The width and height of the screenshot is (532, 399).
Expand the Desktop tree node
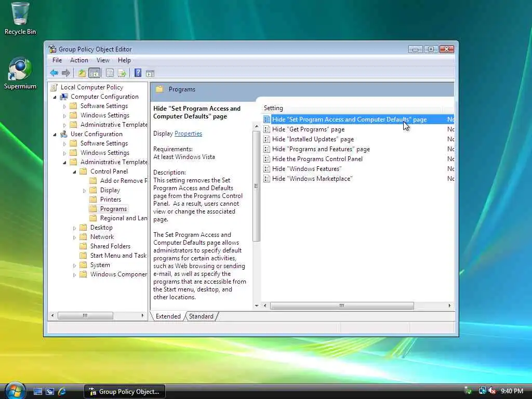coord(74,228)
